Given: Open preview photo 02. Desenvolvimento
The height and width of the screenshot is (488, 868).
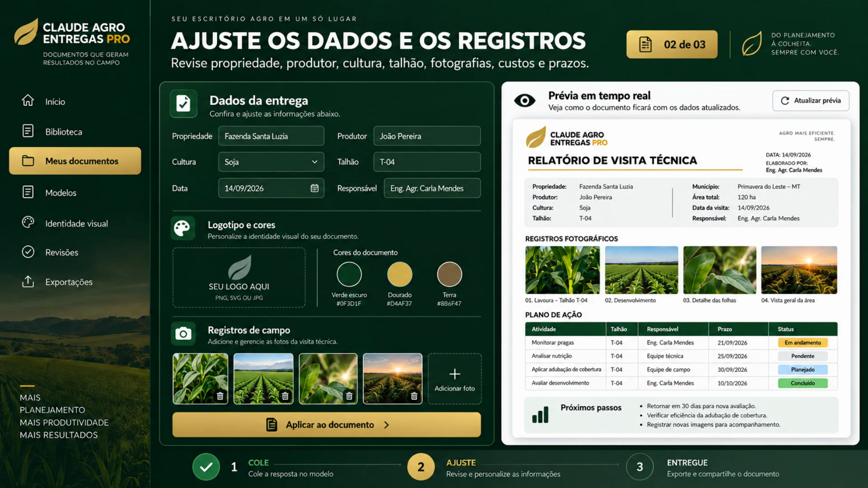Looking at the screenshot, I should [641, 270].
